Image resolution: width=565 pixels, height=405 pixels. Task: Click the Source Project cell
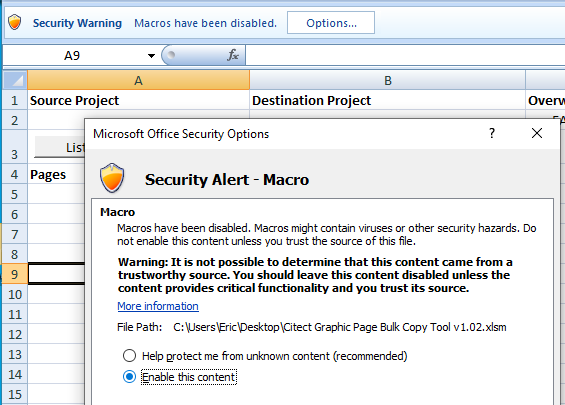click(x=138, y=100)
